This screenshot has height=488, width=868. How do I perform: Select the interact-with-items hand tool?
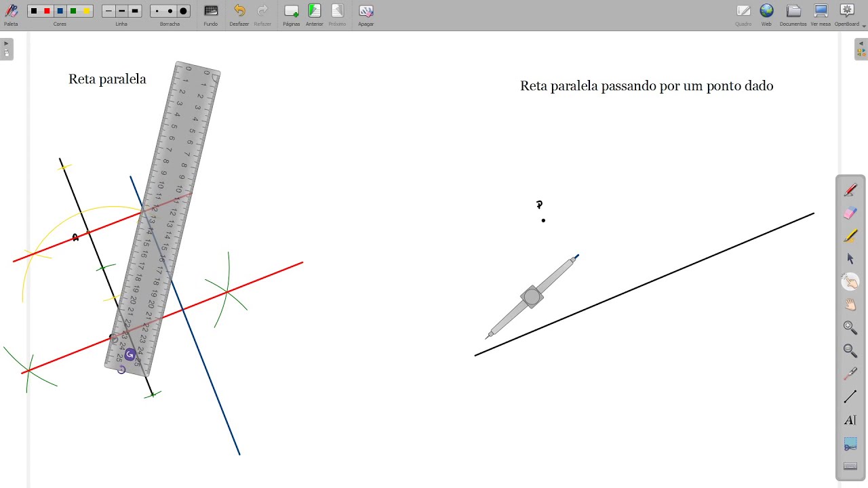[x=850, y=282]
